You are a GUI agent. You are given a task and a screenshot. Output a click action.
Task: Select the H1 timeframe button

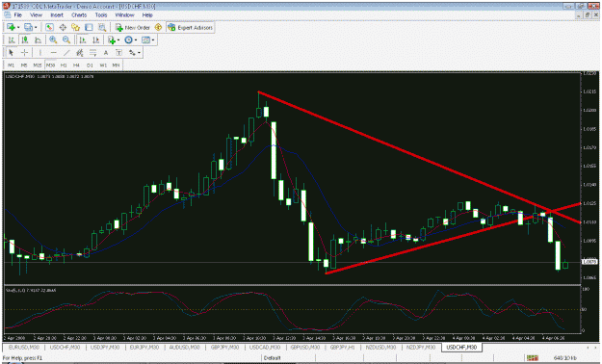[x=64, y=65]
